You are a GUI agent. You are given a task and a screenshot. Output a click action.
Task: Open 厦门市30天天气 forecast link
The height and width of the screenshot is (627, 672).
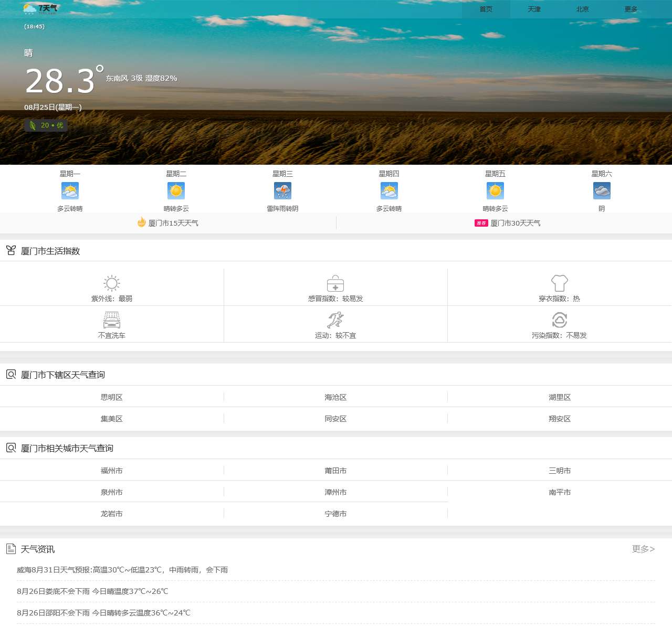(515, 223)
